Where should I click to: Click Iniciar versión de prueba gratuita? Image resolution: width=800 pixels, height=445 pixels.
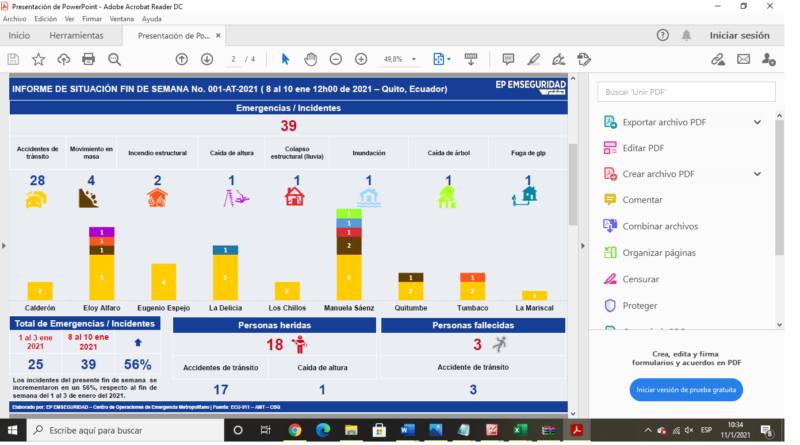pos(686,389)
